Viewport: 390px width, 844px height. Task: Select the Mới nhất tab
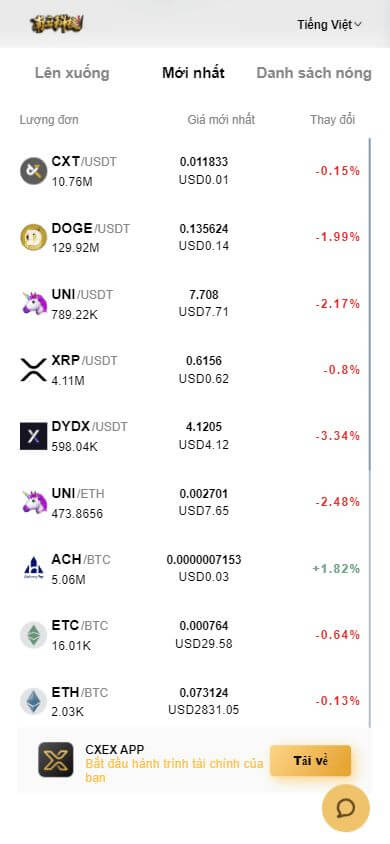pyautogui.click(x=194, y=73)
